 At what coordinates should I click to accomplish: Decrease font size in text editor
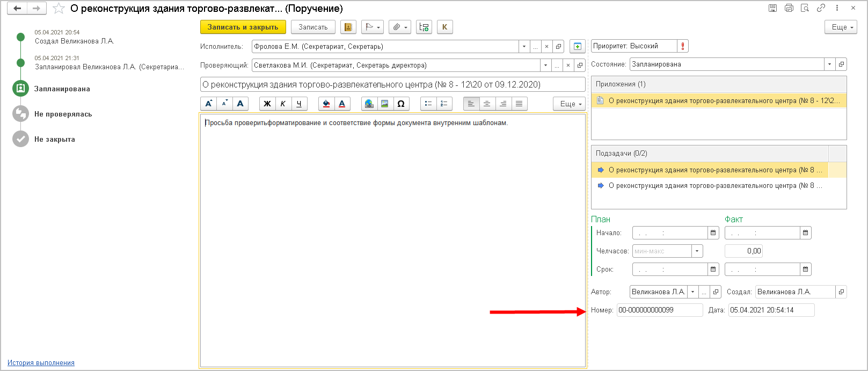coord(224,104)
